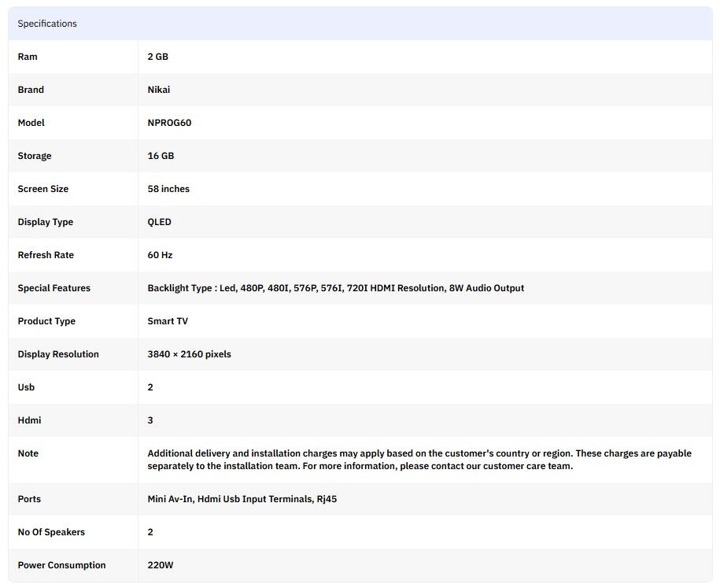Click the Power Consumption label
This screenshot has width=720, height=588.
click(61, 565)
